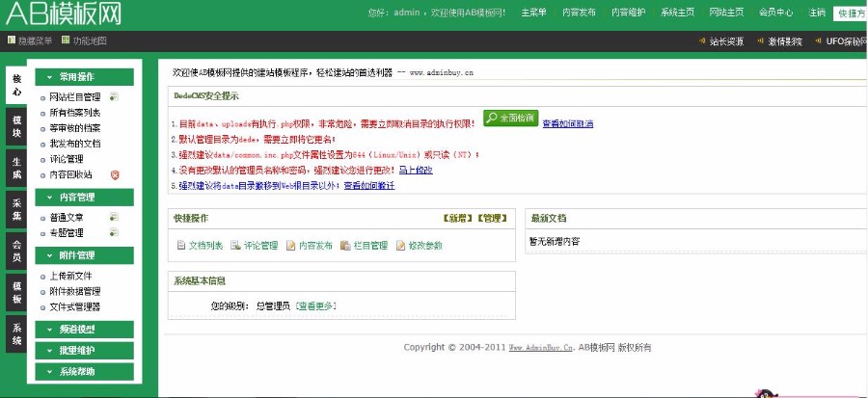
Task: Click the add icon next to 网站栏目管理
Action: coord(114,96)
